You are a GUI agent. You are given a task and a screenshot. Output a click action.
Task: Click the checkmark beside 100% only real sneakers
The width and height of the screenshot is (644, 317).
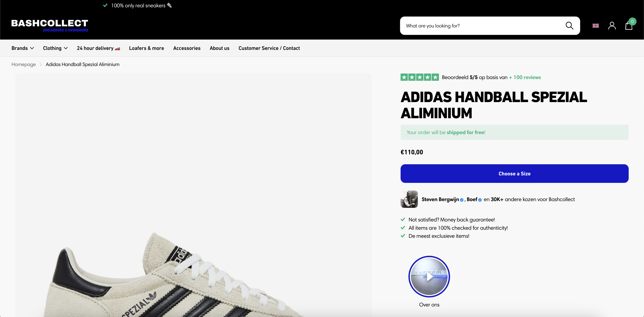(105, 5)
